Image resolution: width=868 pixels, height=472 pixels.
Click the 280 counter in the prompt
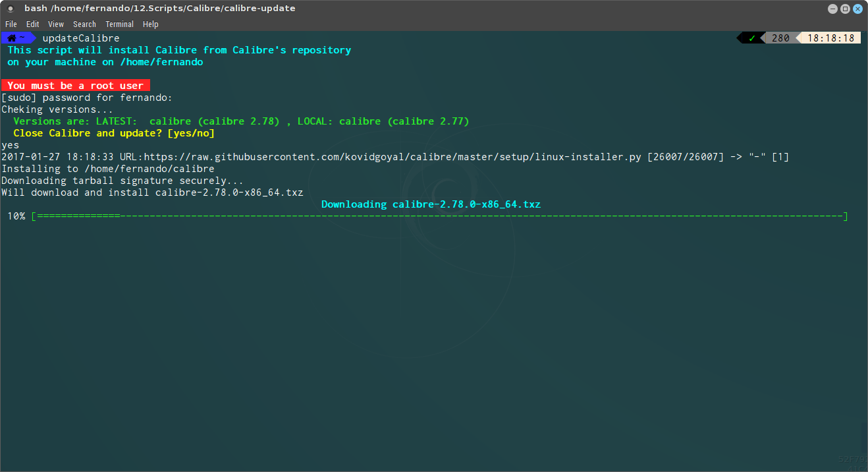(x=780, y=38)
